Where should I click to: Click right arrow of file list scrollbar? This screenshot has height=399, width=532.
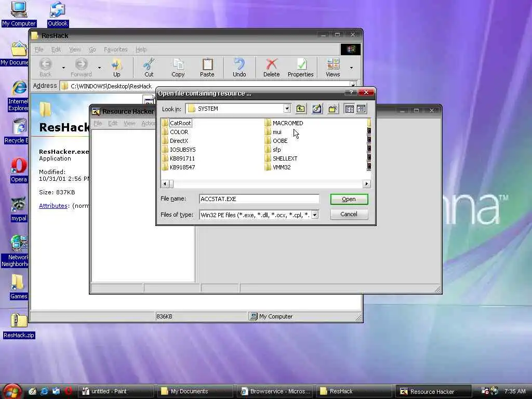click(366, 184)
